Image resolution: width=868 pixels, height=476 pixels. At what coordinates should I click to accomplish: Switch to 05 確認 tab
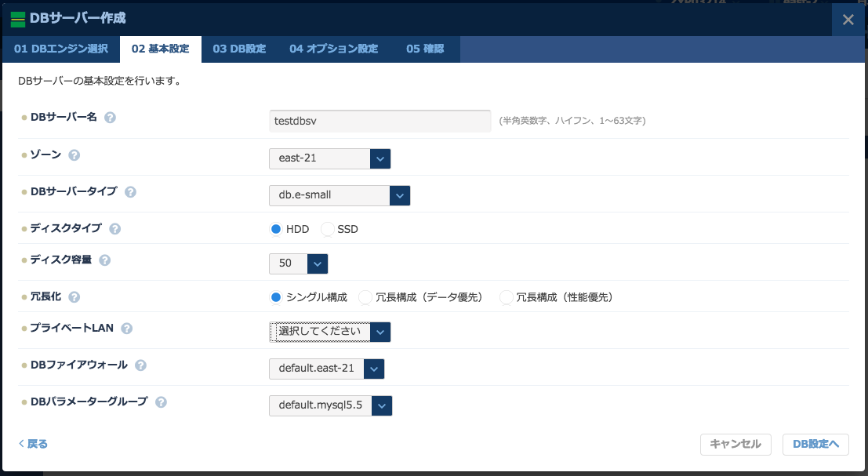pyautogui.click(x=425, y=49)
